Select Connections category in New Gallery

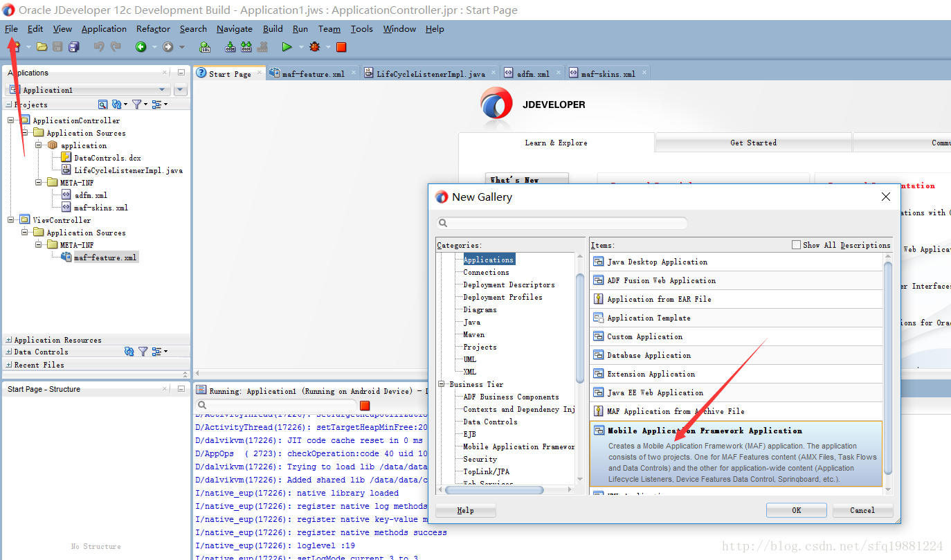click(x=486, y=272)
